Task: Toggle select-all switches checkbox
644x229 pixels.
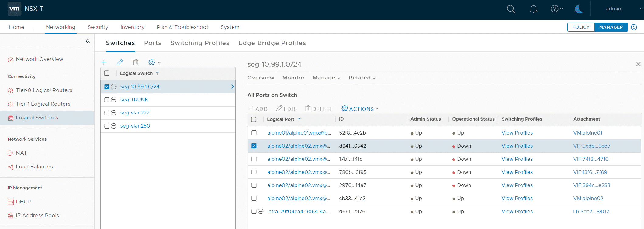Action: [x=107, y=73]
